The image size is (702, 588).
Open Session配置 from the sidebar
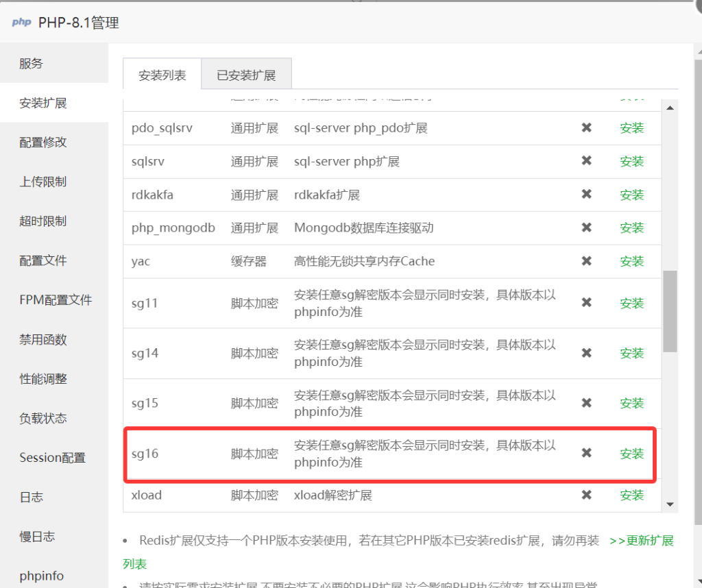pos(52,458)
